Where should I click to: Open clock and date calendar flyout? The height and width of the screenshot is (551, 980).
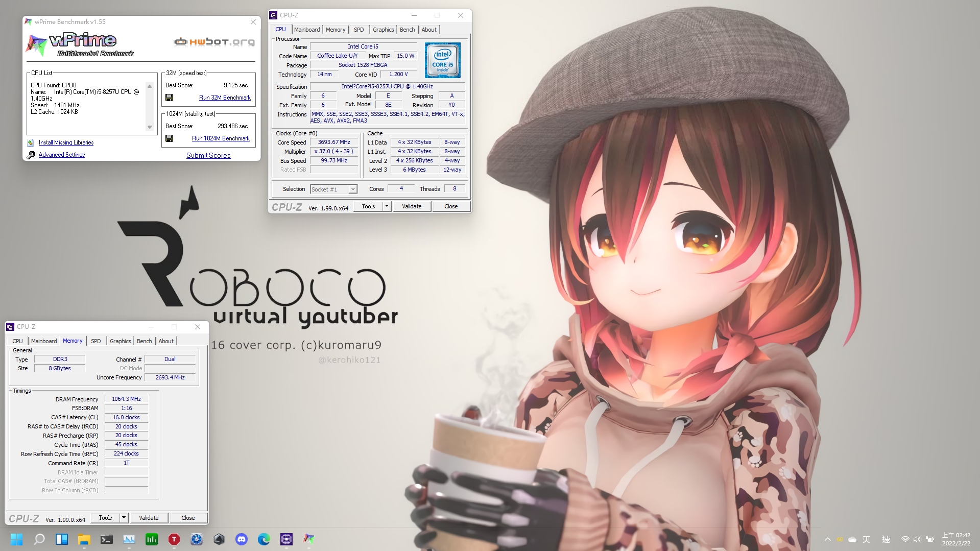coord(956,539)
